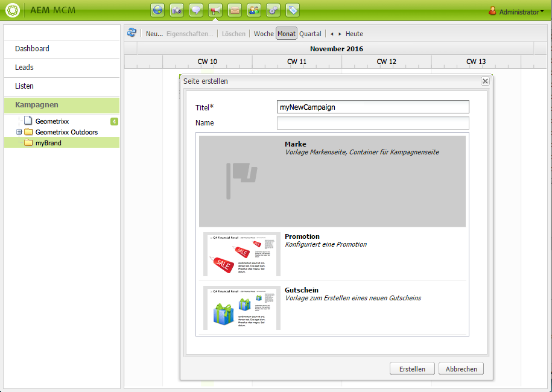Screen dimensions: 552x392
Task: Click Neu... in the toolbar
Action: pos(154,34)
